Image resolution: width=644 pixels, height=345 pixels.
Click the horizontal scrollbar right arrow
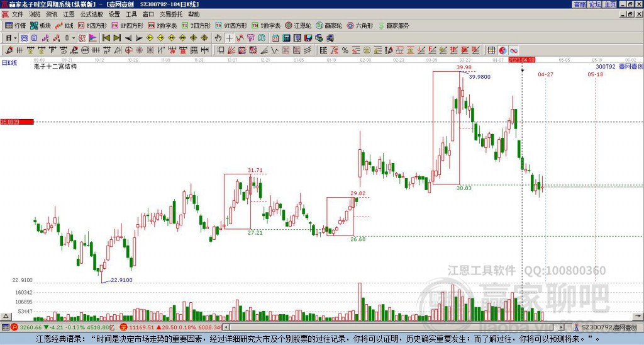[562, 327]
